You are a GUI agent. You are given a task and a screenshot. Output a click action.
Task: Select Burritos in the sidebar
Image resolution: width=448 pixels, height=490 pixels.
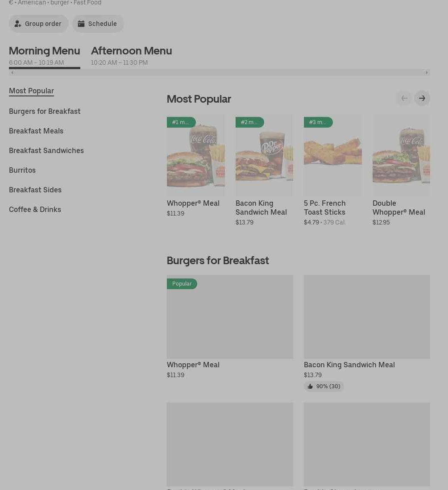pyautogui.click(x=22, y=170)
